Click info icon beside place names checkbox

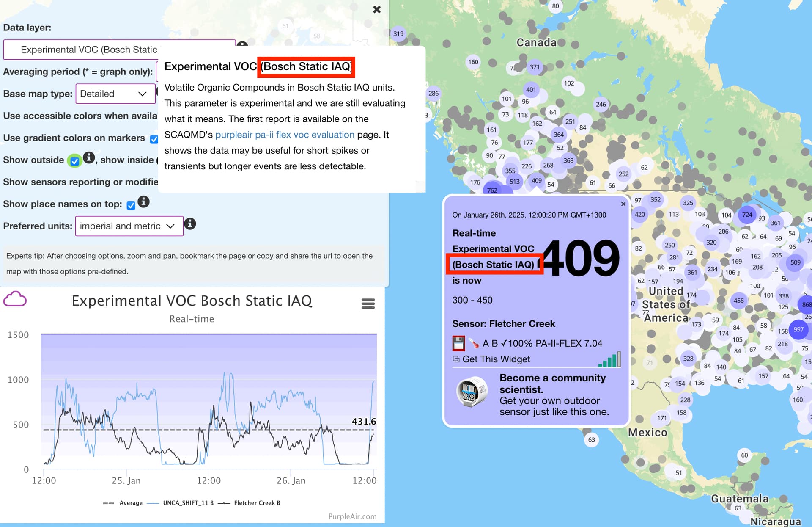144,201
